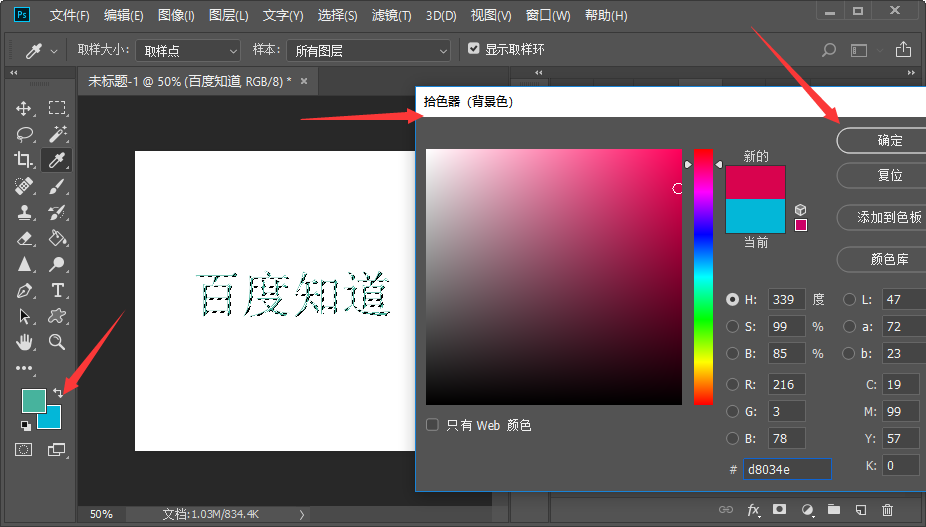Expand status bar document info arrow
The image size is (926, 527).
tap(302, 515)
